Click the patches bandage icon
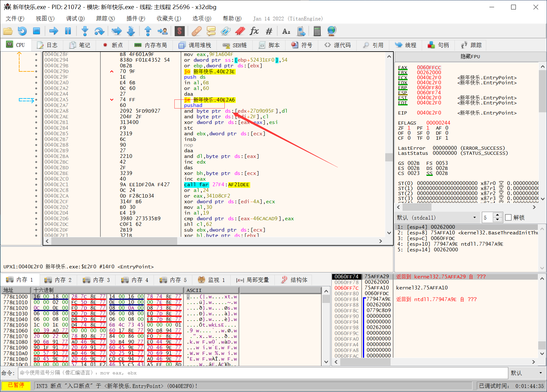547x392 pixels. 196,31
